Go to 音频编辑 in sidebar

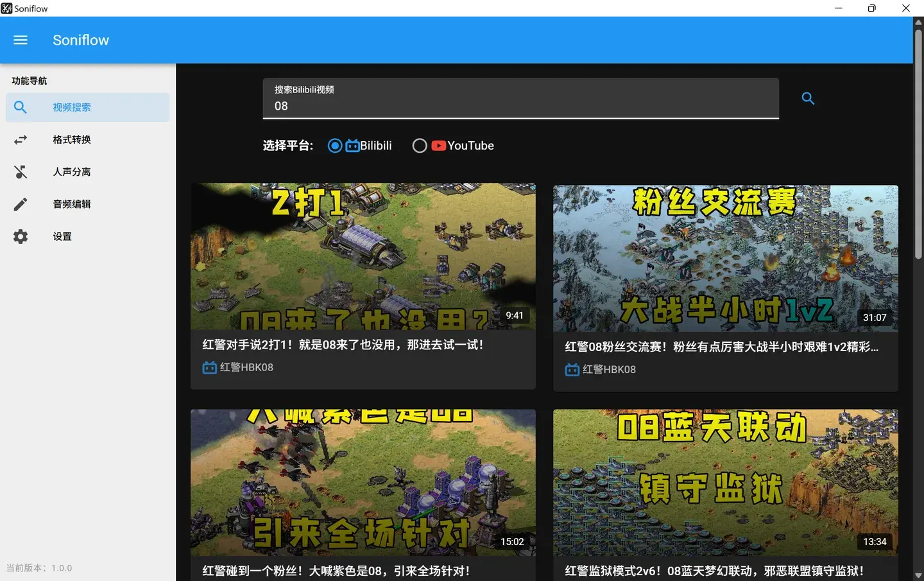pos(72,204)
